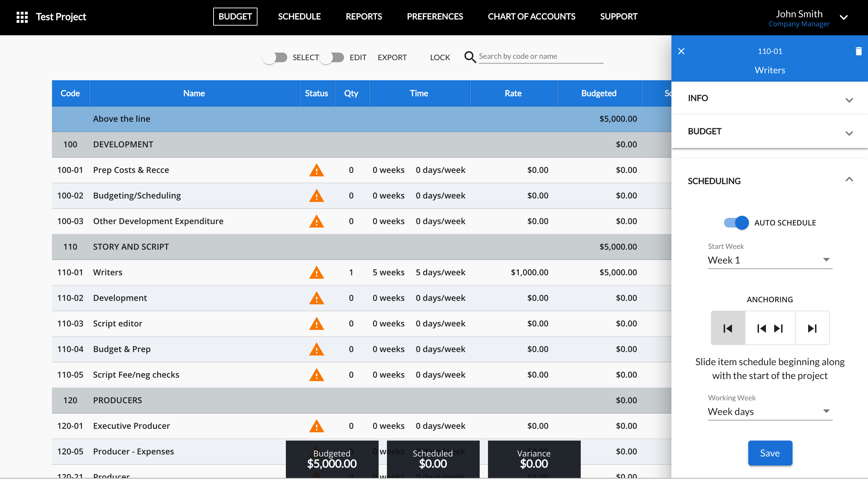Image resolution: width=868 pixels, height=480 pixels.
Task: Open the Working Week dropdown
Action: tap(770, 412)
